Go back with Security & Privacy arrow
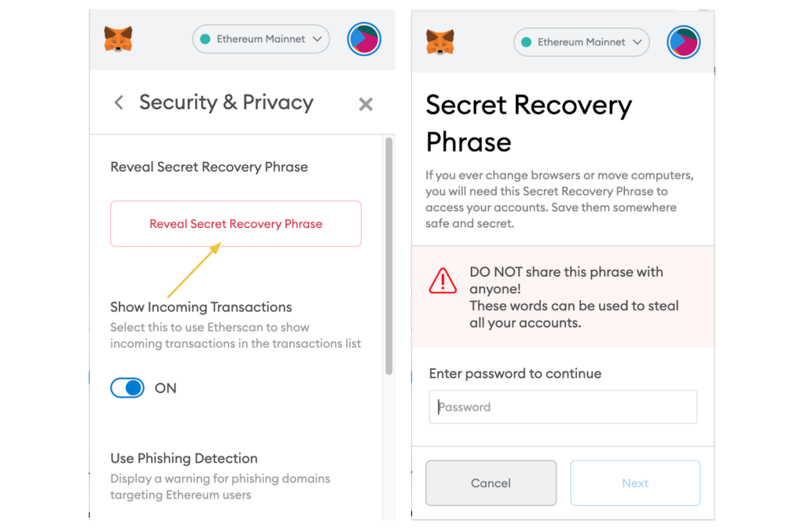Image resolution: width=805 pixels, height=532 pixels. (x=119, y=102)
